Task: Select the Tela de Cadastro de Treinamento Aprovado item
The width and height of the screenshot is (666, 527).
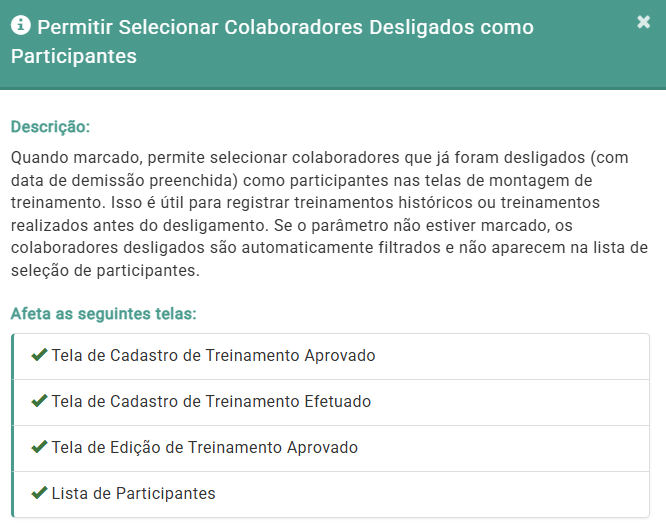Action: [213, 356]
